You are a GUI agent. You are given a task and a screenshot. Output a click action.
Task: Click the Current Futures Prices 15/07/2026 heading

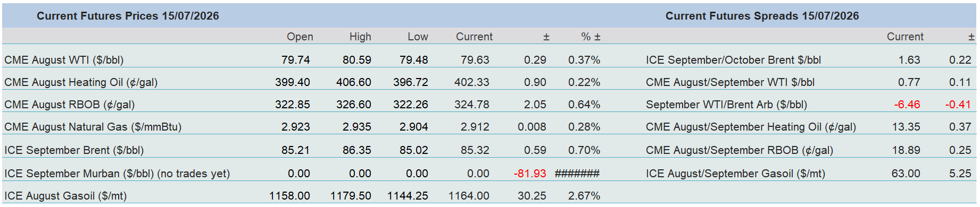[x=128, y=16]
